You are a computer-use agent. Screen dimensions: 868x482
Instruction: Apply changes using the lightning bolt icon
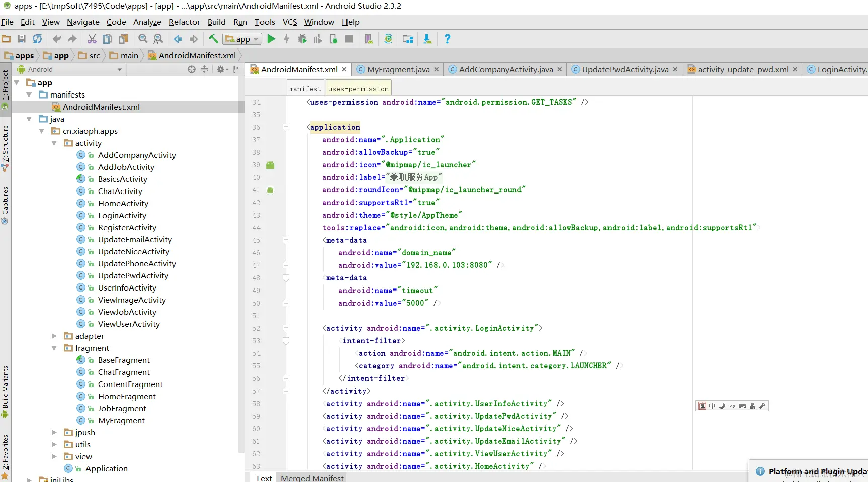287,39
